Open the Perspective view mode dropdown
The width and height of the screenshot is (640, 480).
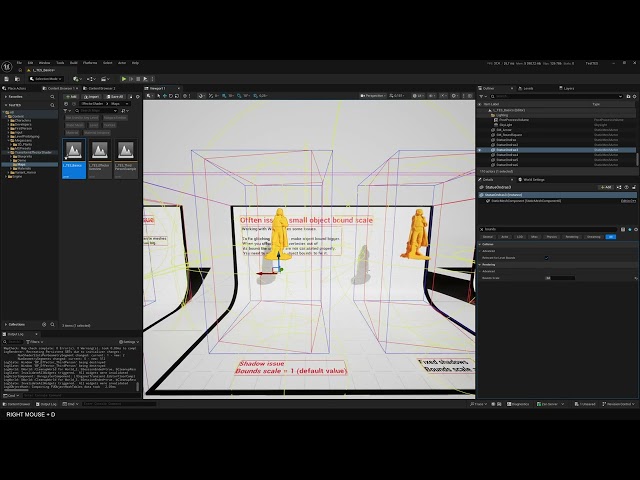(x=372, y=96)
